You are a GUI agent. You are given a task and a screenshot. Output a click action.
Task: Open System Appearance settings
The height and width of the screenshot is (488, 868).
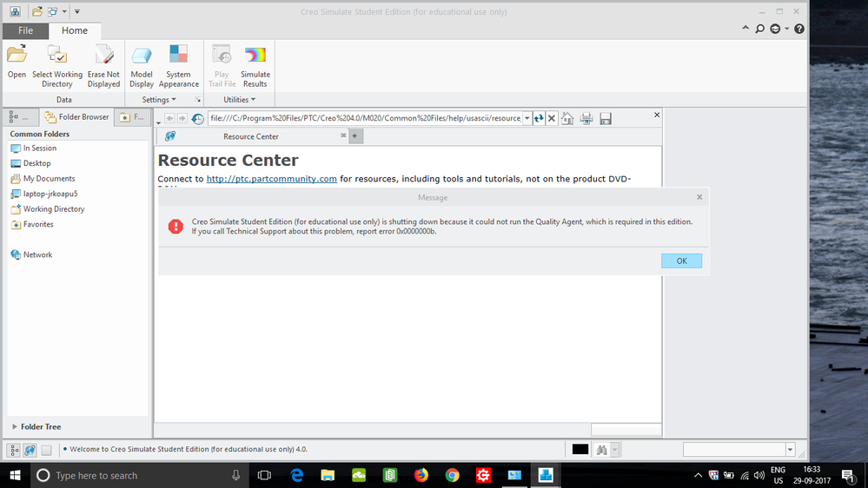pos(178,66)
